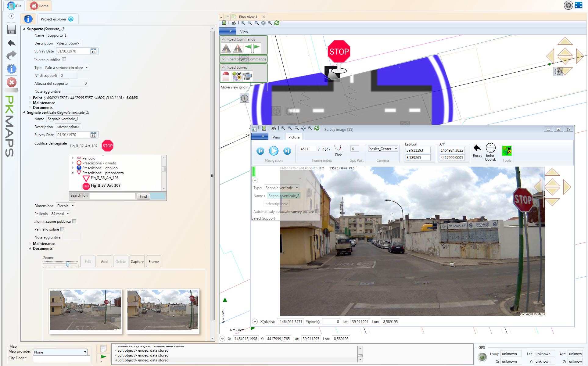Viewport: 588px width, 366px height.
Task: Click the Project explorer vertical scrollbar
Action: tap(212, 175)
